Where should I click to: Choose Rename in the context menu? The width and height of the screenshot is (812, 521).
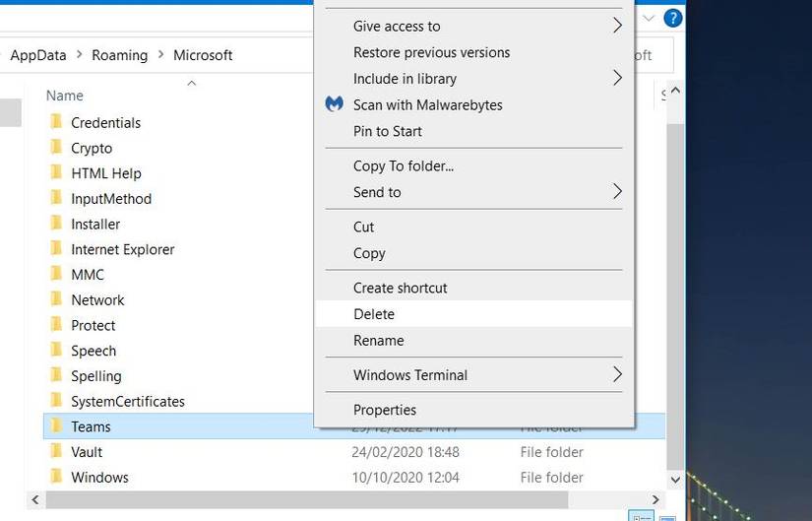pos(473,341)
